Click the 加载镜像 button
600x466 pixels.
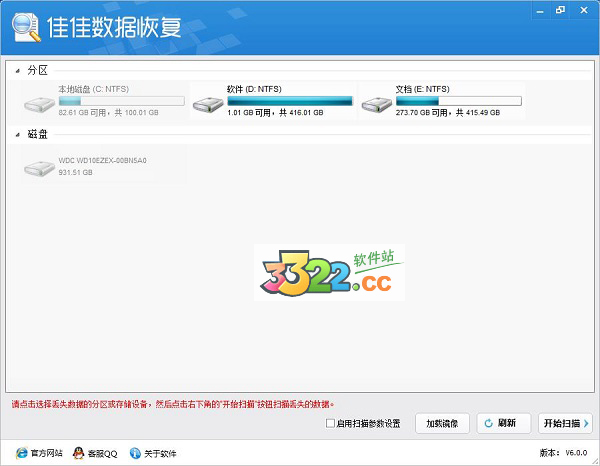(442, 423)
